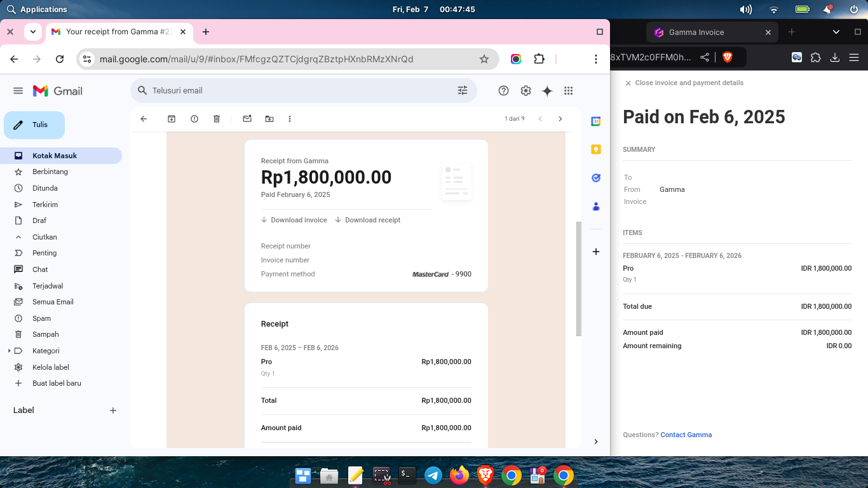Screen dimensions: 868x488
Task: Open the Move to folder icon
Action: point(269,119)
